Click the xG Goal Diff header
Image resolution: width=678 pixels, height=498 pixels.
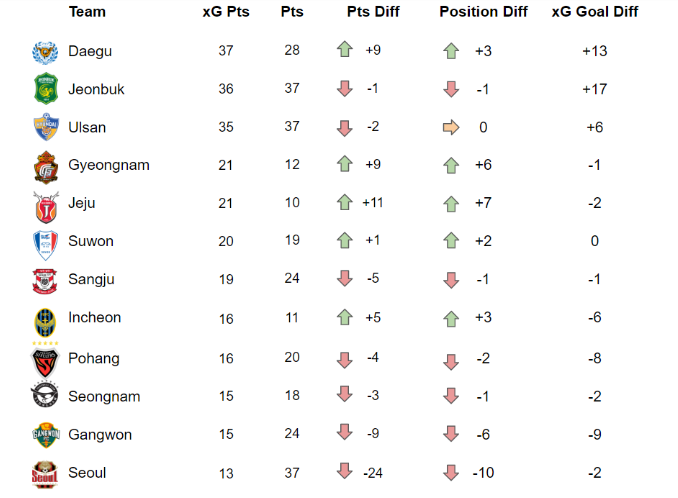595,12
